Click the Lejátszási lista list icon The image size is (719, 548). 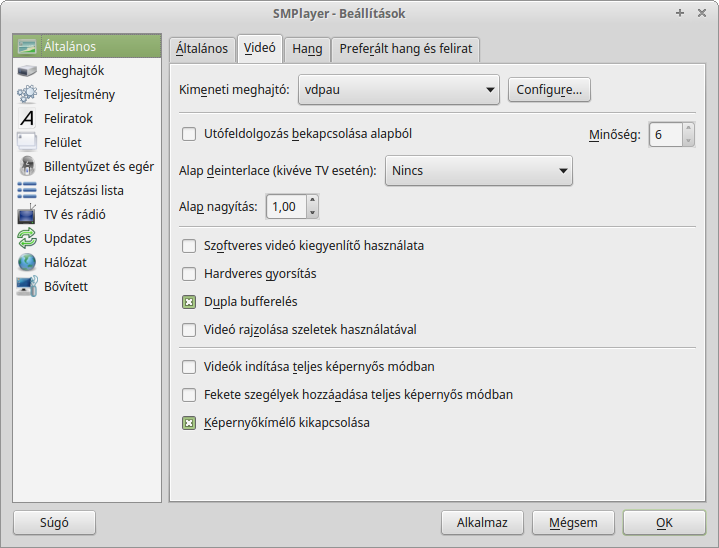27,190
